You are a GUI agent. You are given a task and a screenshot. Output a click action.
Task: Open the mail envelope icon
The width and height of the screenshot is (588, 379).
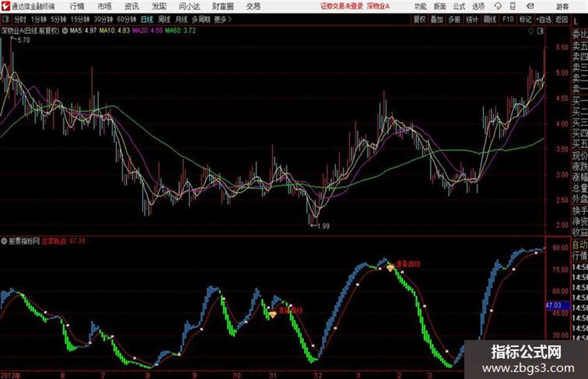[530, 6]
